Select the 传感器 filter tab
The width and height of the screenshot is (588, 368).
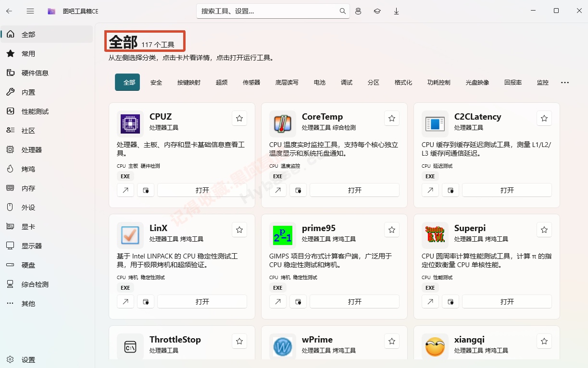tap(251, 82)
